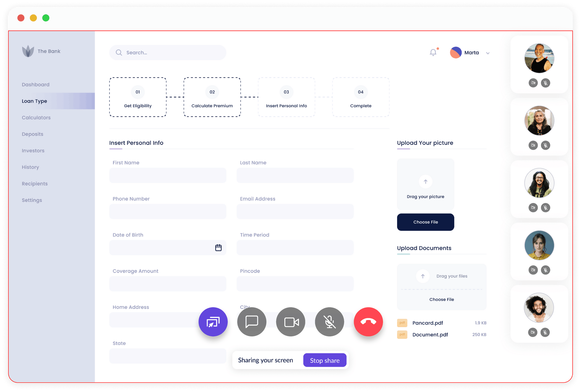Open Recipients in the sidebar
The width and height of the screenshot is (581, 392).
pyautogui.click(x=35, y=184)
